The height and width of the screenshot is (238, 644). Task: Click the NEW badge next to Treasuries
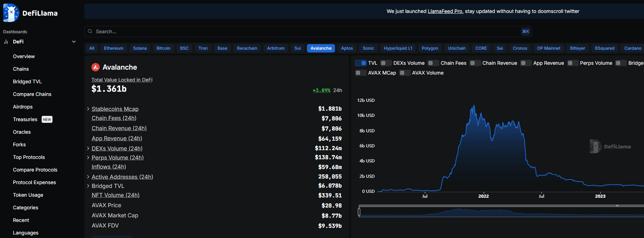click(x=47, y=119)
